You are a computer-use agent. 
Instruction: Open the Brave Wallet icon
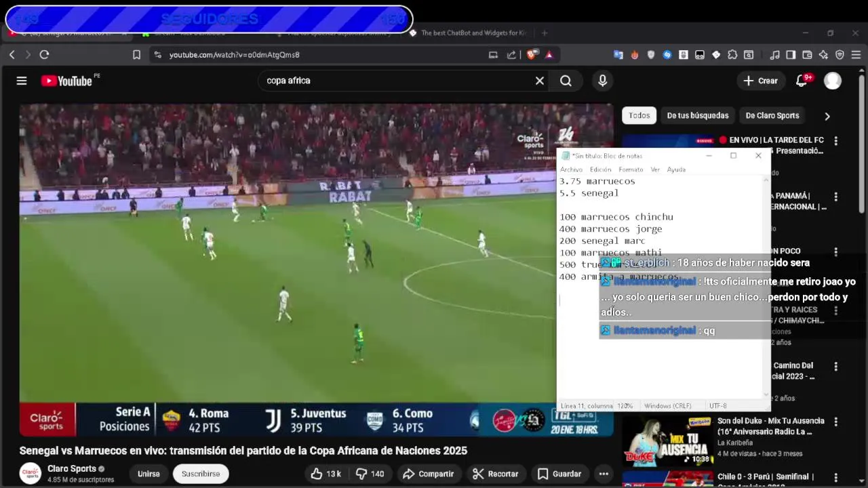807,55
